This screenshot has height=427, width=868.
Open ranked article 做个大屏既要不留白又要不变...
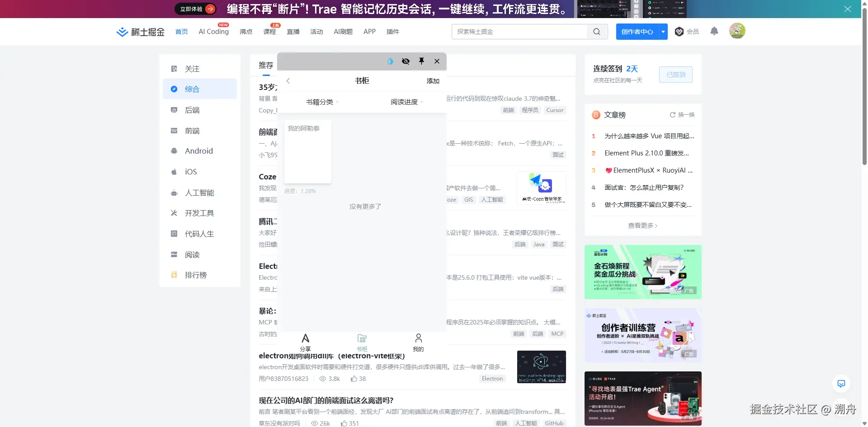coord(648,205)
